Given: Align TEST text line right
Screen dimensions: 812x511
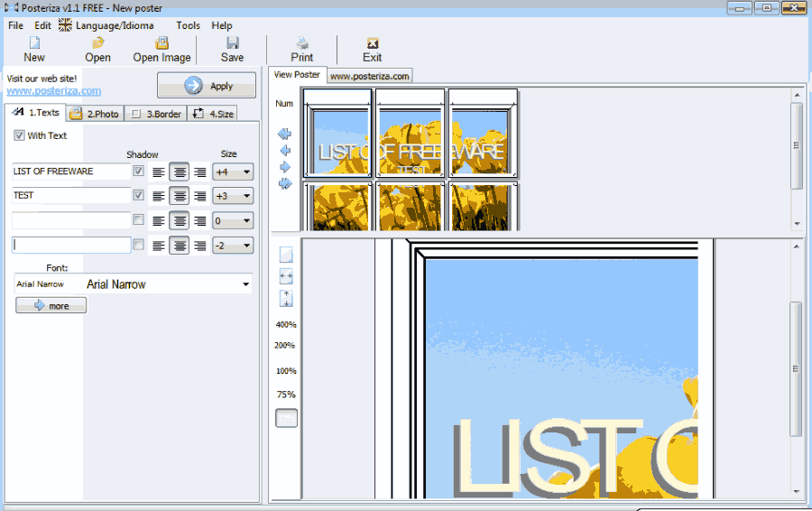Looking at the screenshot, I should click(200, 196).
